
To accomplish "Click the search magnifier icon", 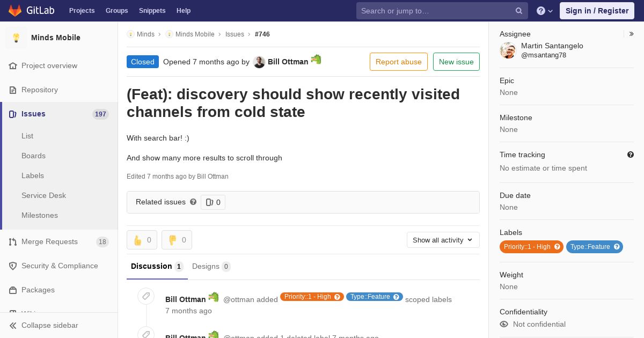I will tap(519, 11).
